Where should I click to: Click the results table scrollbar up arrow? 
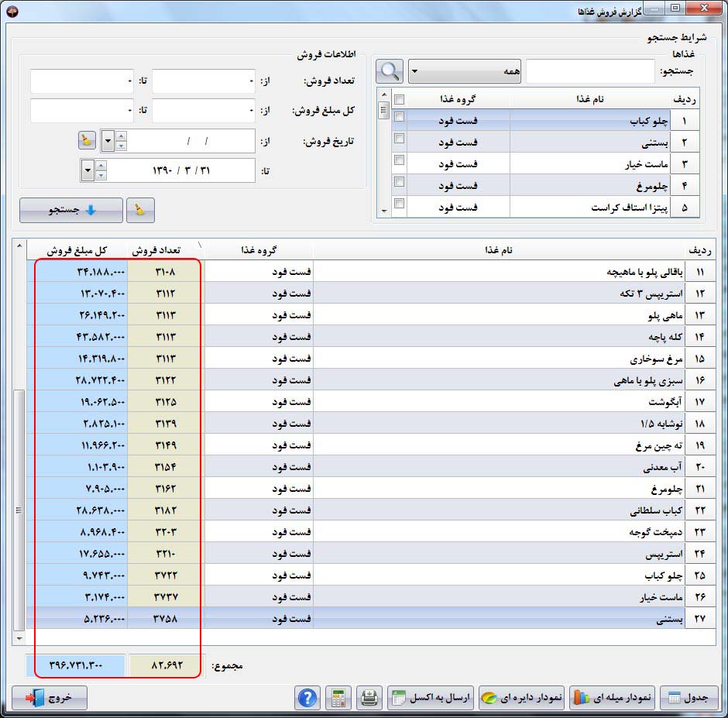click(19, 246)
